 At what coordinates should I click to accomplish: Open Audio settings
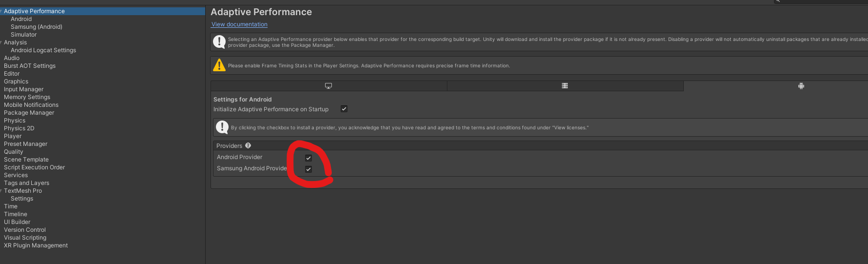[12, 58]
